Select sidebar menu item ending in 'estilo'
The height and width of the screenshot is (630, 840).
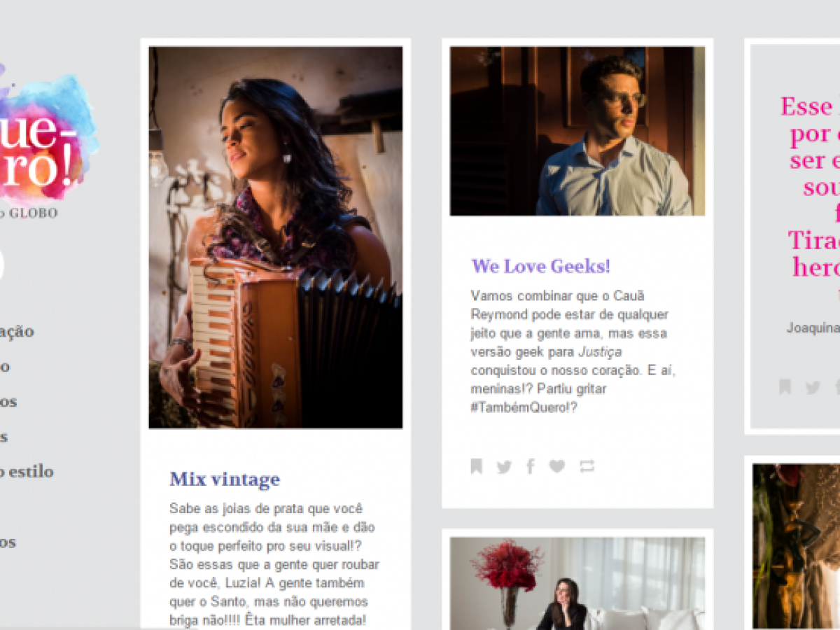pyautogui.click(x=27, y=471)
